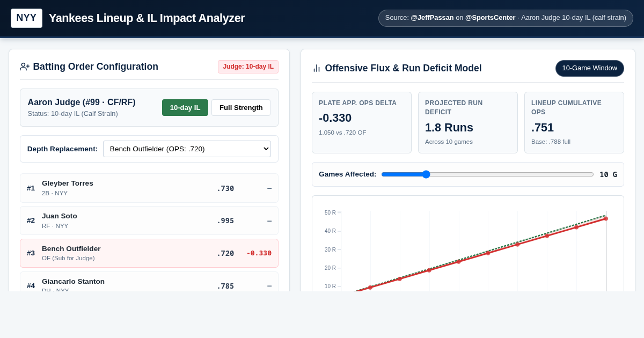The width and height of the screenshot is (644, 338).
Task: Click the Plate App. OPS Delta card
Action: tap(362, 122)
